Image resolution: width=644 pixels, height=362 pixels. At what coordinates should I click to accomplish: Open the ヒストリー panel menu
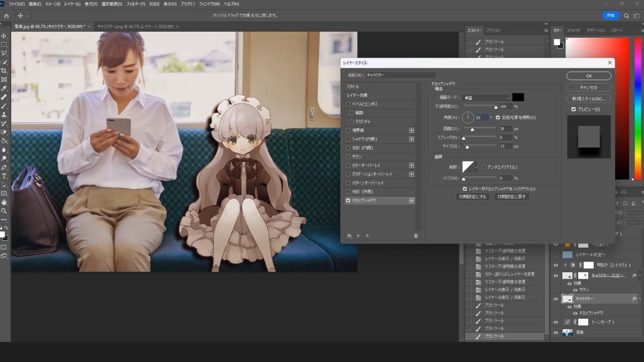[x=546, y=30]
